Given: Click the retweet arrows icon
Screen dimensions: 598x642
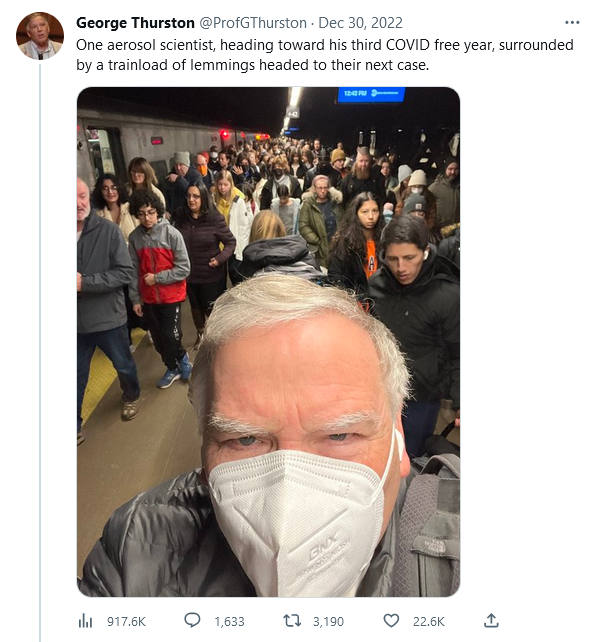Looking at the screenshot, I should click(x=292, y=621).
